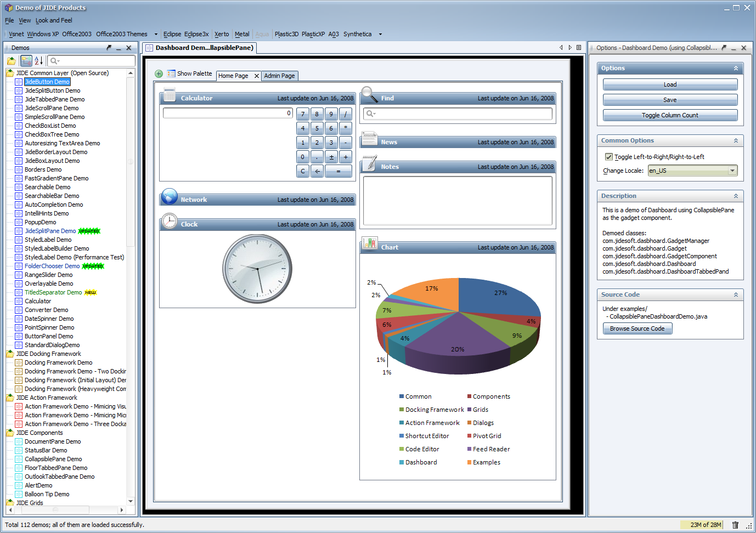Viewport: 756px width, 533px height.
Task: Click the Common legend color swatch
Action: [x=402, y=396]
